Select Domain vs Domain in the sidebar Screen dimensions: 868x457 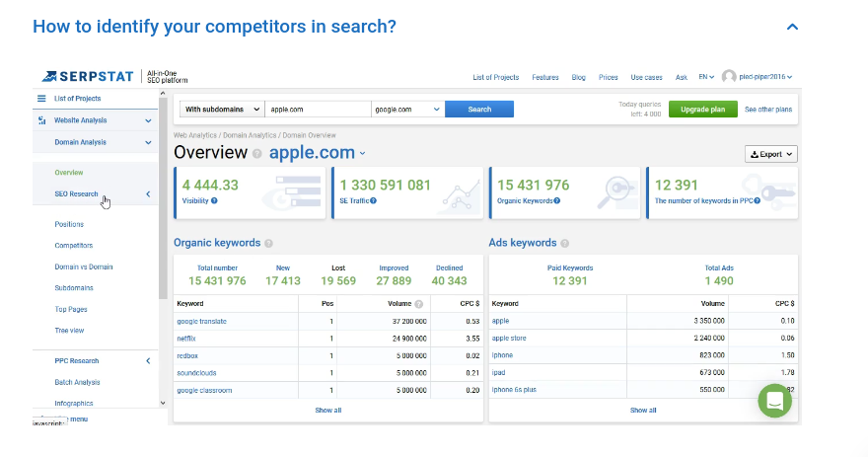84,267
